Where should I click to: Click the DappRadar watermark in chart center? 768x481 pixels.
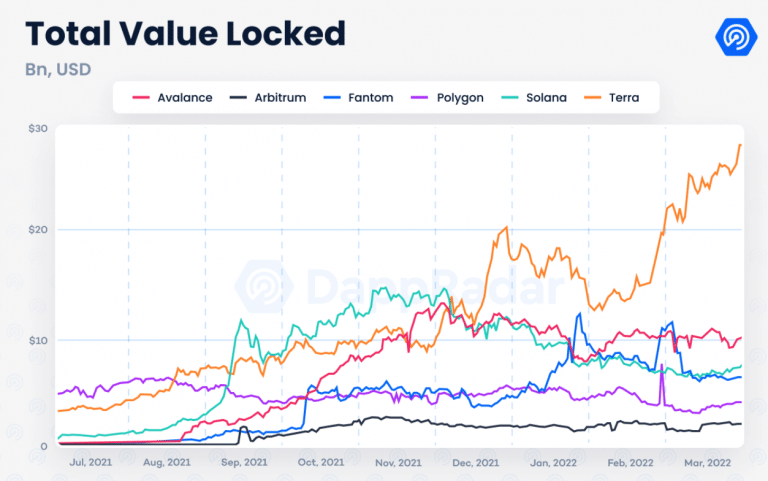tap(399, 287)
